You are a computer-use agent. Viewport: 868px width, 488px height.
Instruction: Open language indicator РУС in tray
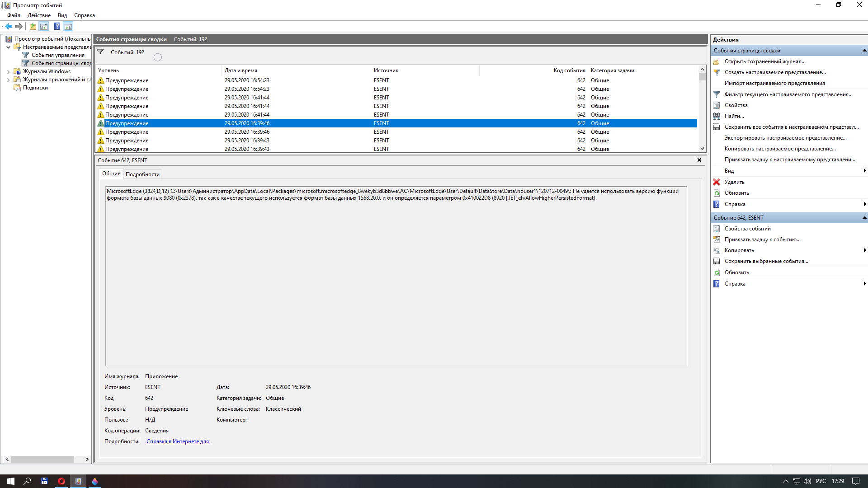point(821,481)
